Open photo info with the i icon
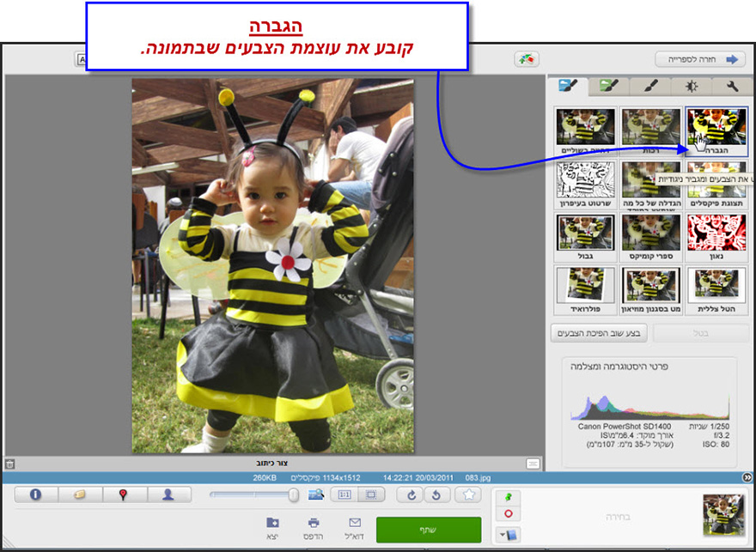 coord(35,496)
